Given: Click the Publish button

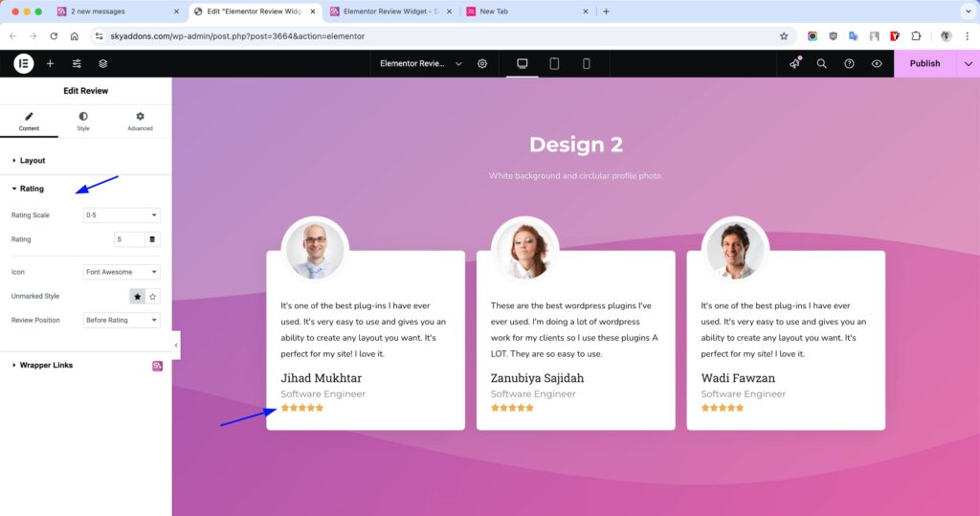Looking at the screenshot, I should (924, 63).
